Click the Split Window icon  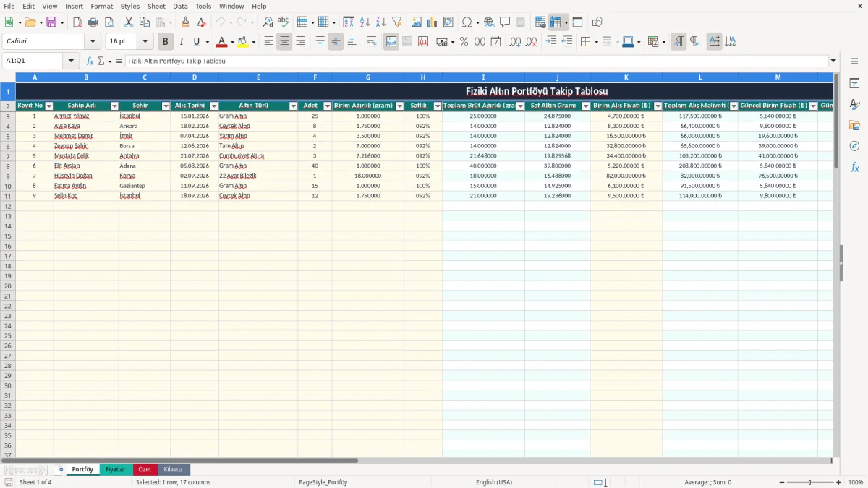pyautogui.click(x=578, y=22)
